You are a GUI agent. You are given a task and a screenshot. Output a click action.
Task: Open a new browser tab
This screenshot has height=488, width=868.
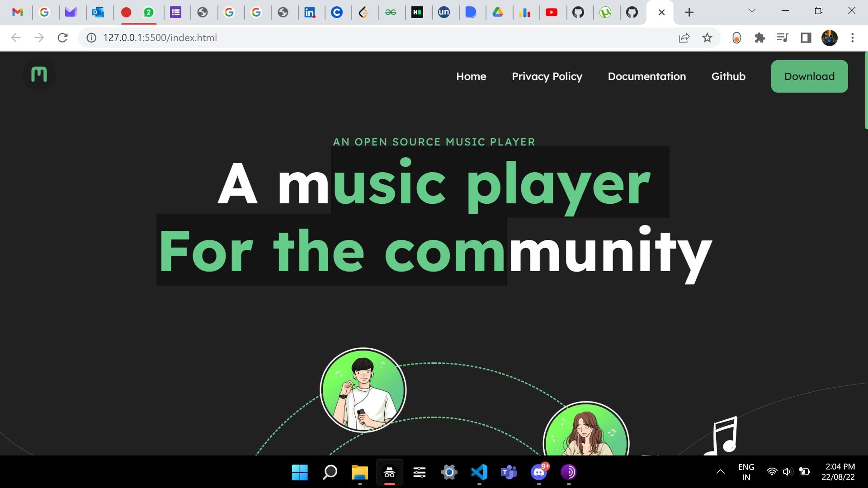[689, 12]
